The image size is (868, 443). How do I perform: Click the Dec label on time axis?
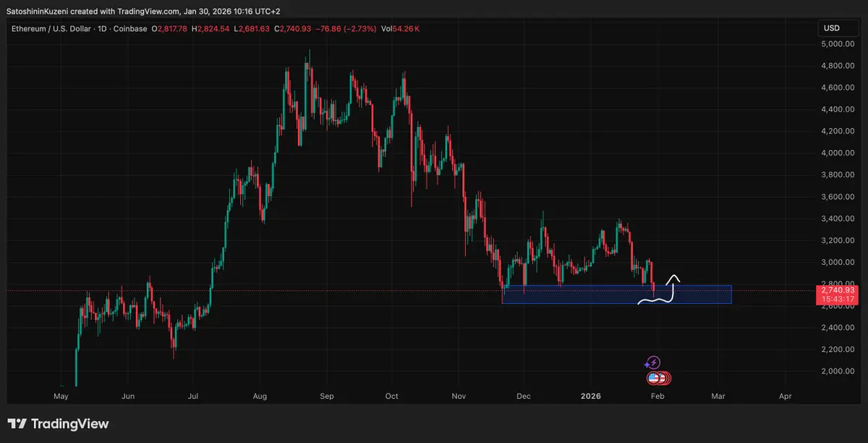(524, 397)
